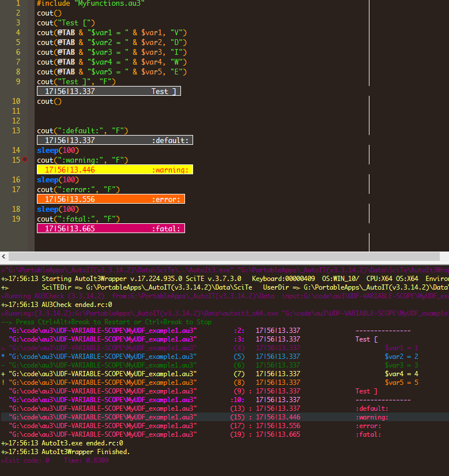449x476 pixels.
Task: Click the editor horizontal scrollbar track
Action: tap(224, 257)
